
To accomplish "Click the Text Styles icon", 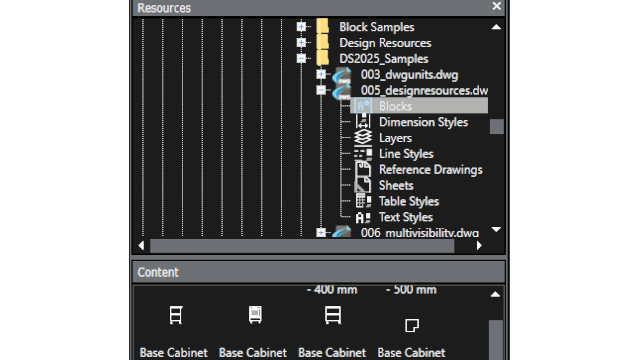I will 363,217.
